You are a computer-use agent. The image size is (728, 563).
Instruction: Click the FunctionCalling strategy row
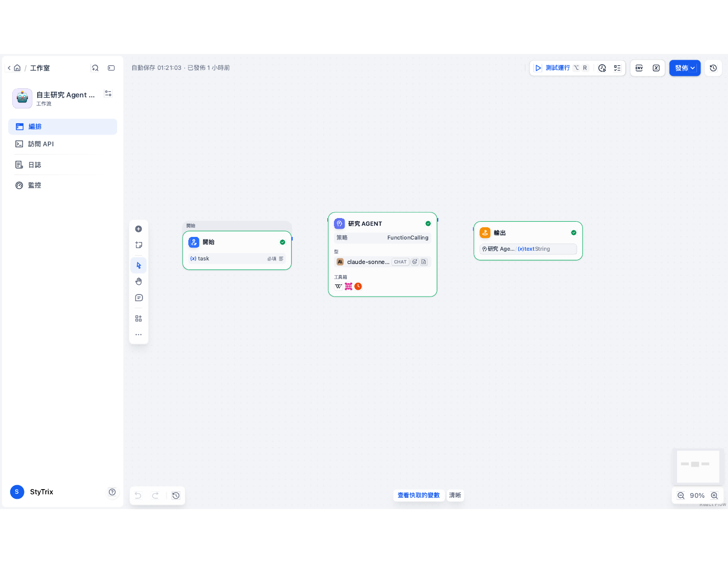(x=383, y=238)
